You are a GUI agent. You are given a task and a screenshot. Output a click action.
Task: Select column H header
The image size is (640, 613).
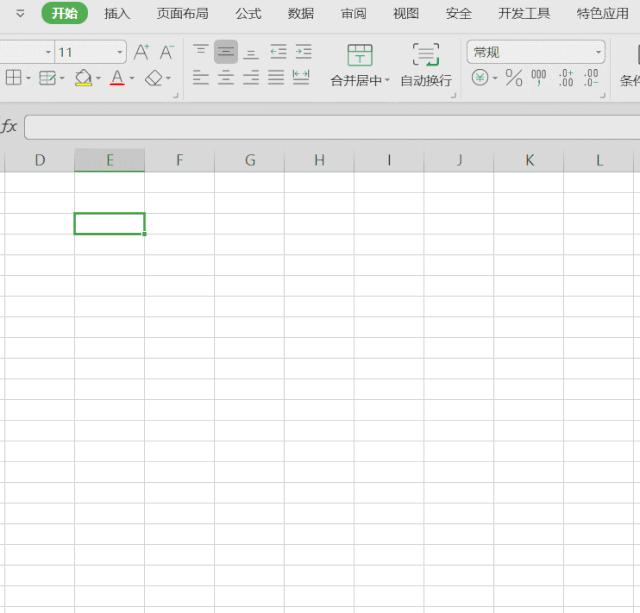320,160
